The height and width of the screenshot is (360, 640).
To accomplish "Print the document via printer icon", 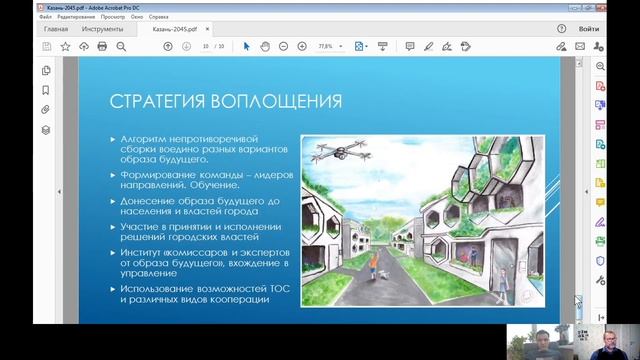I will point(102,47).
